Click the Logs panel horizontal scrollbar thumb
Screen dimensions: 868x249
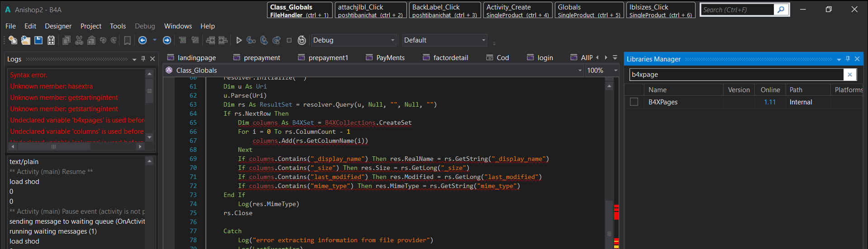53,146
